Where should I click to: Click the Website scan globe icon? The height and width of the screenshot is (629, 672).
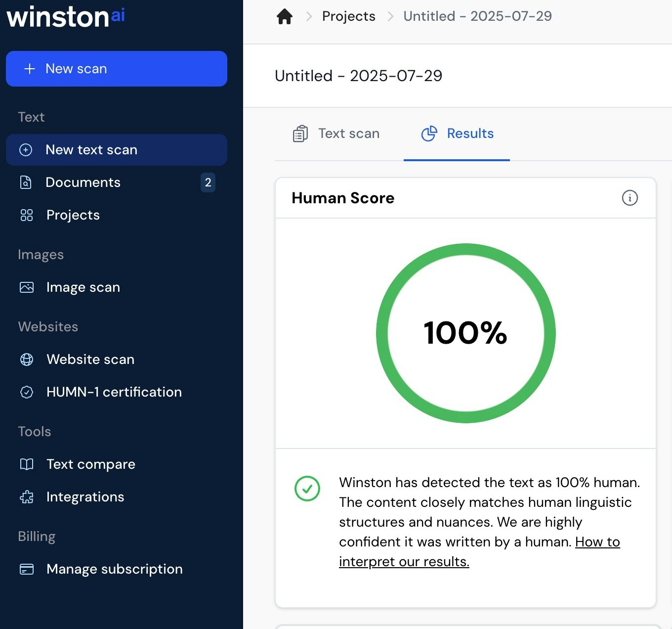[x=27, y=359]
